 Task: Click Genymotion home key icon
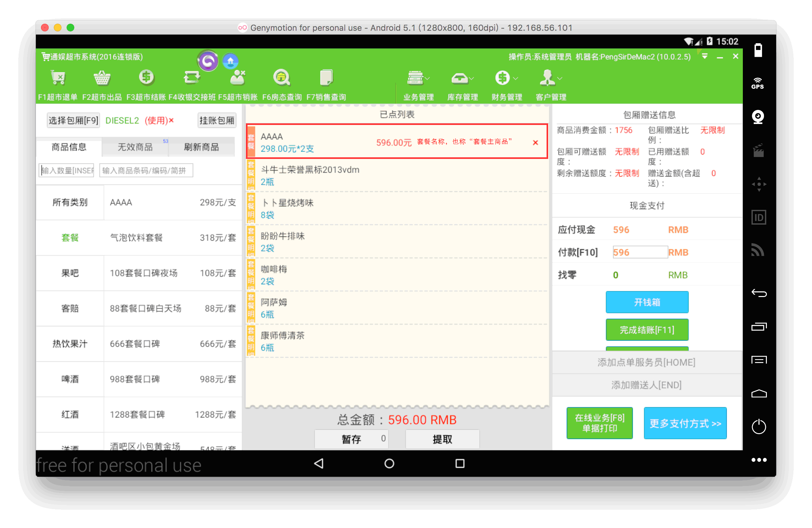click(759, 393)
